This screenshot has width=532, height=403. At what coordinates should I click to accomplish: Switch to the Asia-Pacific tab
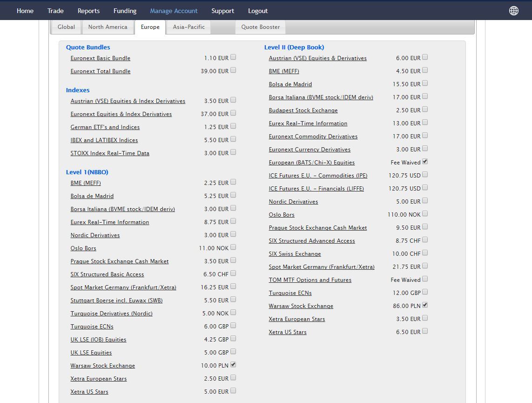pyautogui.click(x=189, y=27)
